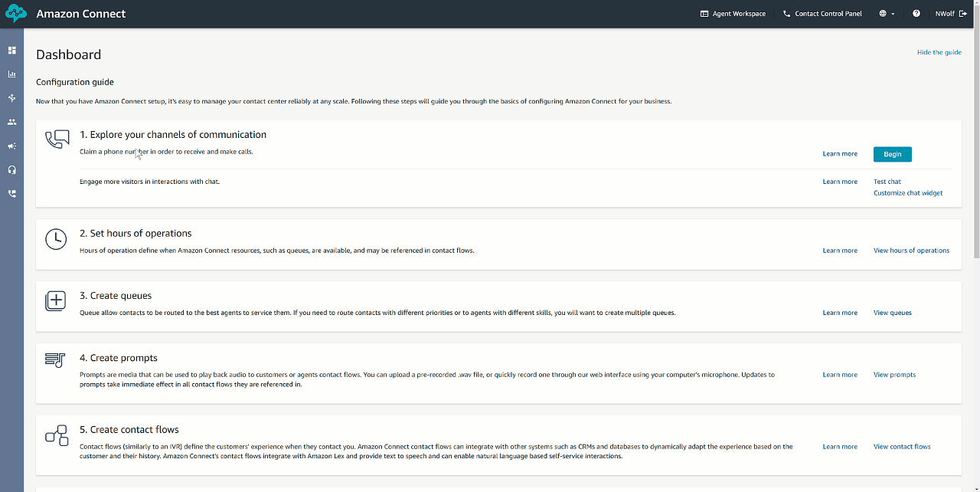The height and width of the screenshot is (492, 980).
Task: Open the Analytics bar chart sidebar icon
Action: pyautogui.click(x=11, y=74)
